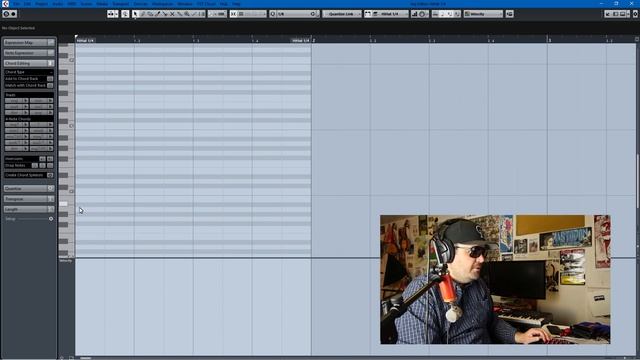The height and width of the screenshot is (360, 640).
Task: Select the Erase tool
Action: [x=150, y=14]
